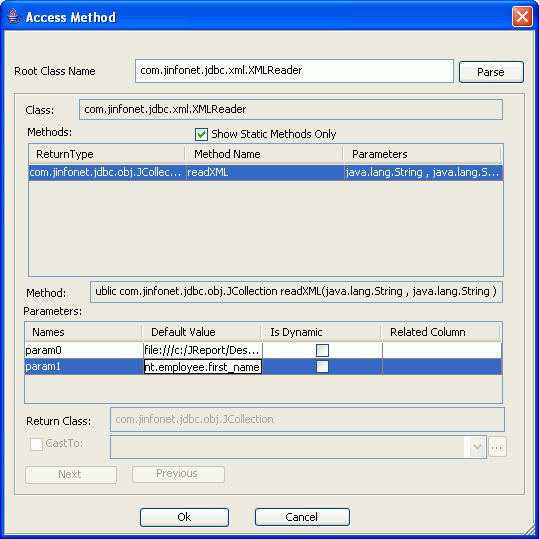Close the Access Method dialog
Screen dimensions: 539x539
(522, 16)
